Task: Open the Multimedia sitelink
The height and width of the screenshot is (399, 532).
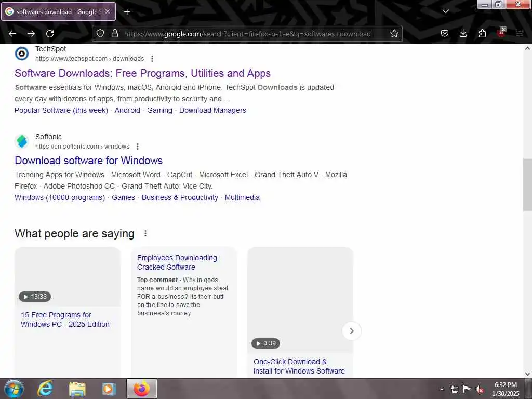Action: [242, 197]
